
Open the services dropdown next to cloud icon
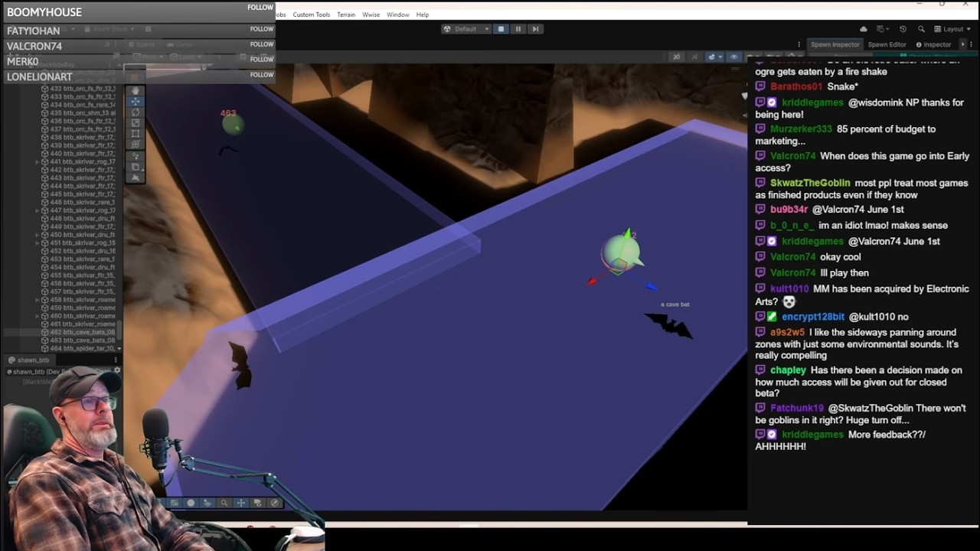[x=883, y=29]
